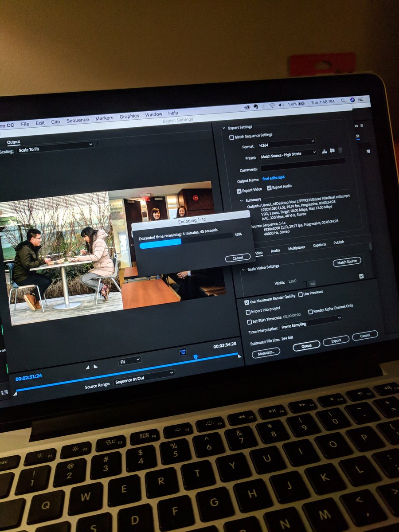Open the Wi-Fi status menu

click(272, 106)
